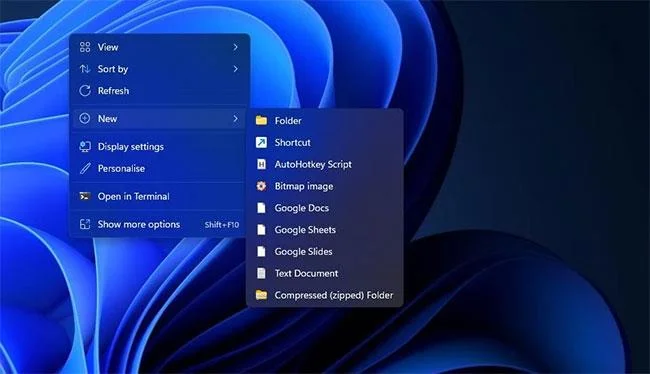Click the Terminal prompt icon

(85, 196)
